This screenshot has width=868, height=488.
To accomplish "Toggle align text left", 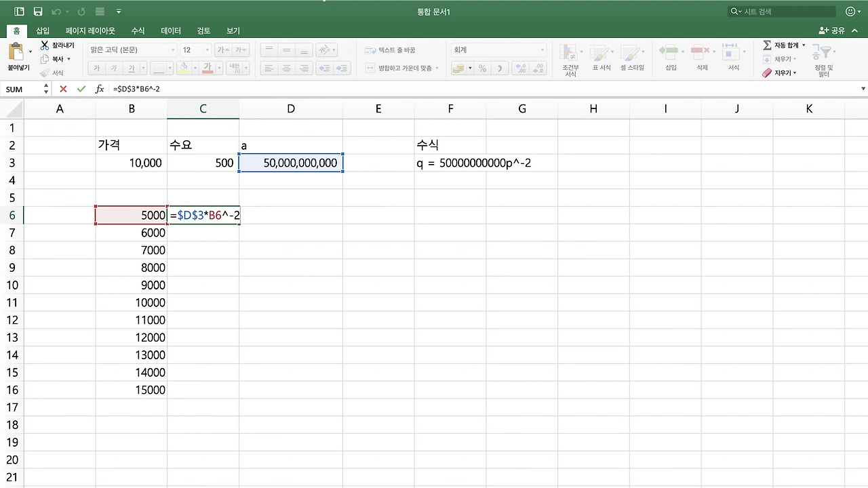I will [x=269, y=68].
